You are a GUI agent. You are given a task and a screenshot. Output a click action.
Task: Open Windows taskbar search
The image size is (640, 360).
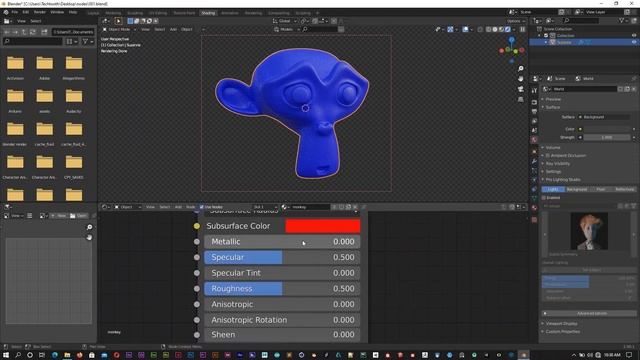pos(18,355)
